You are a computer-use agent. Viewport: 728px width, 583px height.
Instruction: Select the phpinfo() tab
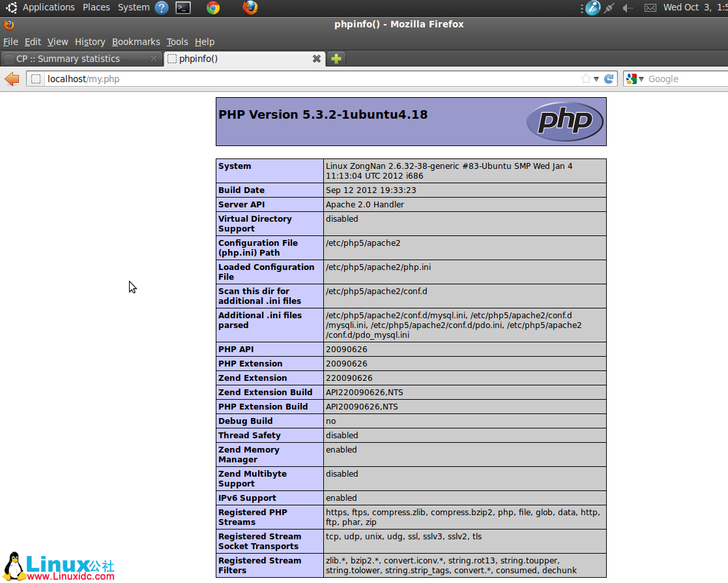tap(244, 59)
